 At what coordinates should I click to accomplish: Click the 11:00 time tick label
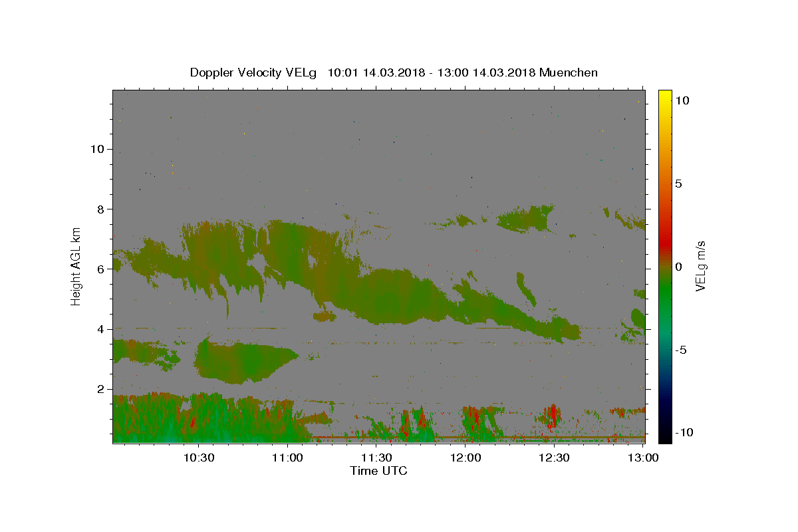[287, 458]
